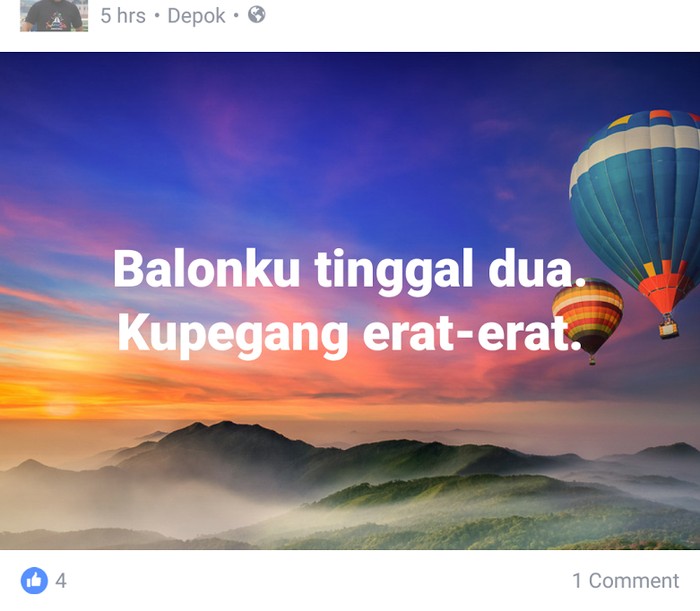The height and width of the screenshot is (611, 700).
Task: Click the text line Kupegang erat-erat
Action: (350, 334)
